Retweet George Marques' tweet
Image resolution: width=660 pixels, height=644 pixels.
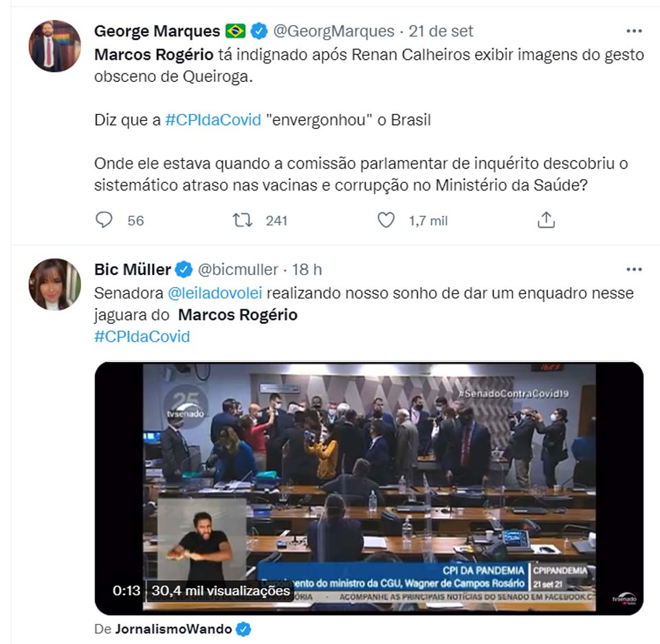243,220
